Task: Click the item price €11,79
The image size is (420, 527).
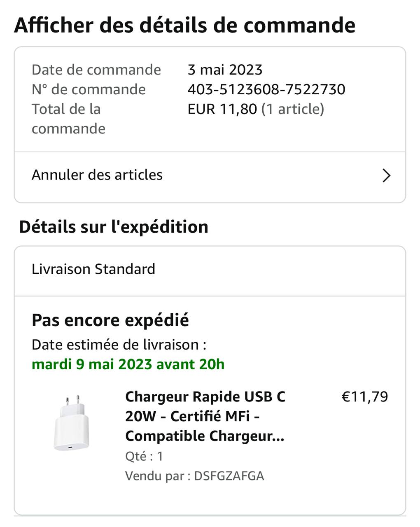Action: pyautogui.click(x=365, y=397)
